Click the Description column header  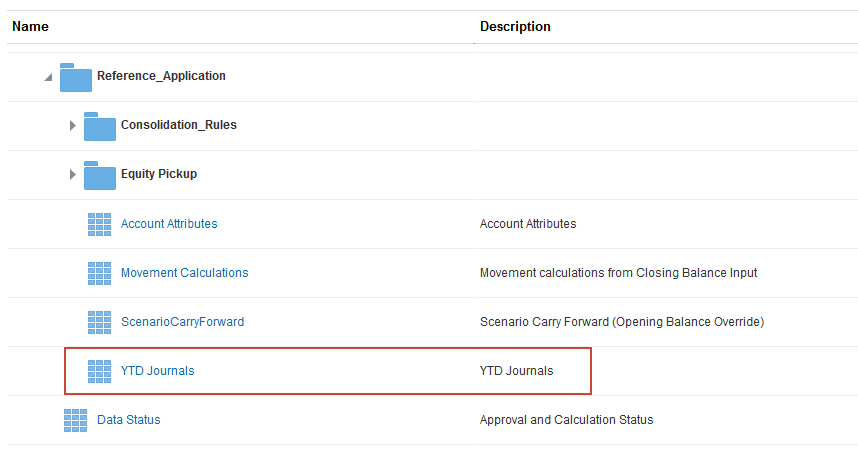click(x=515, y=27)
